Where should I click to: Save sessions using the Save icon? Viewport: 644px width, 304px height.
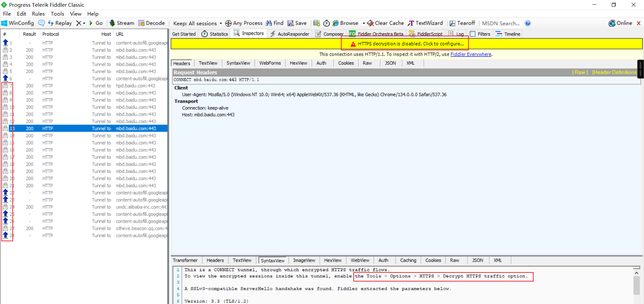297,23
